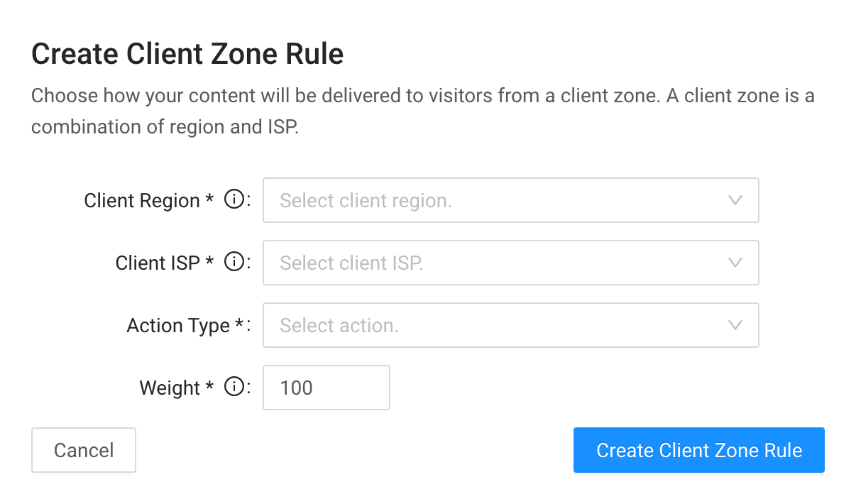Click the info icon beside Client Region
Image resolution: width=856 pixels, height=504 pixels.
tap(234, 200)
